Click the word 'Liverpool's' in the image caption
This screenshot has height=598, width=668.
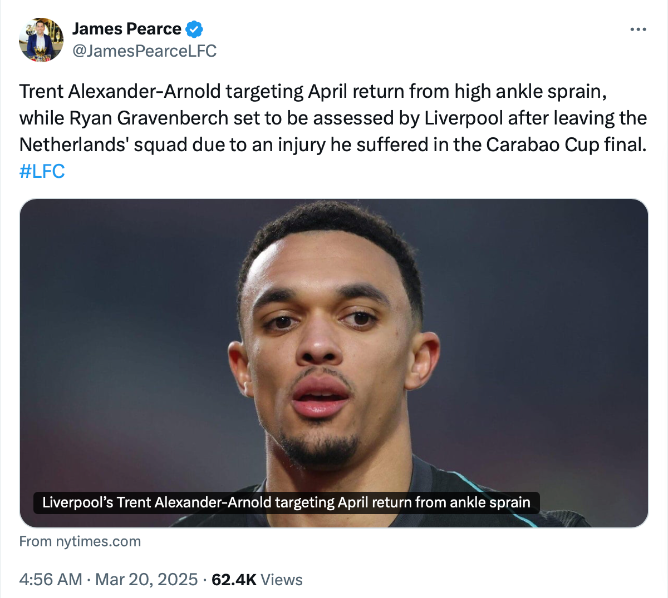pyautogui.click(x=76, y=502)
